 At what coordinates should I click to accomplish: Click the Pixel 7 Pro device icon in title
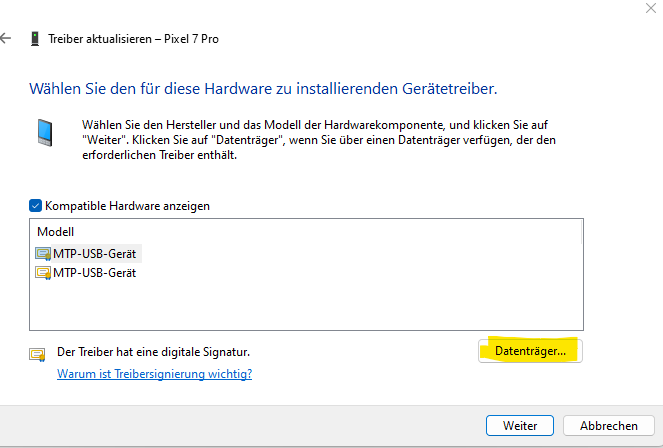[x=35, y=39]
